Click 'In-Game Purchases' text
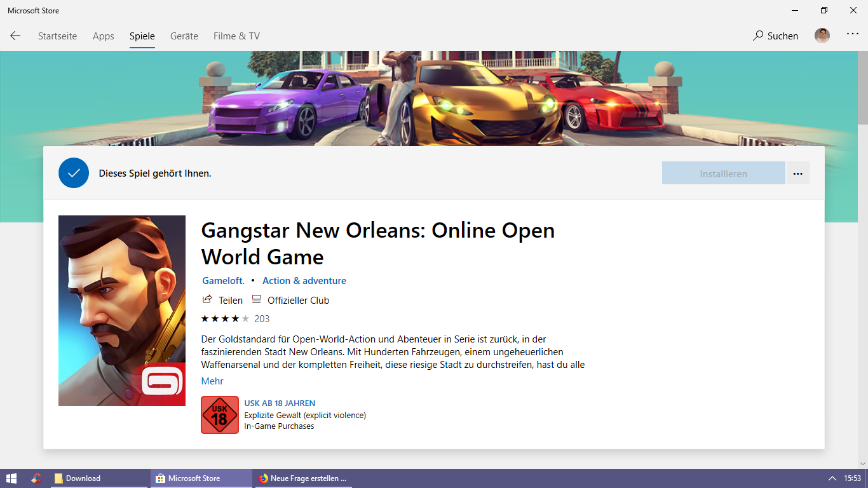The image size is (868, 488). click(x=279, y=426)
